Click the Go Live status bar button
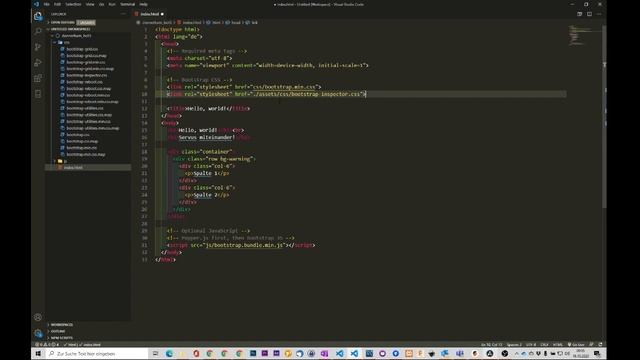Screen dimensions: 640x360 coord(576,344)
